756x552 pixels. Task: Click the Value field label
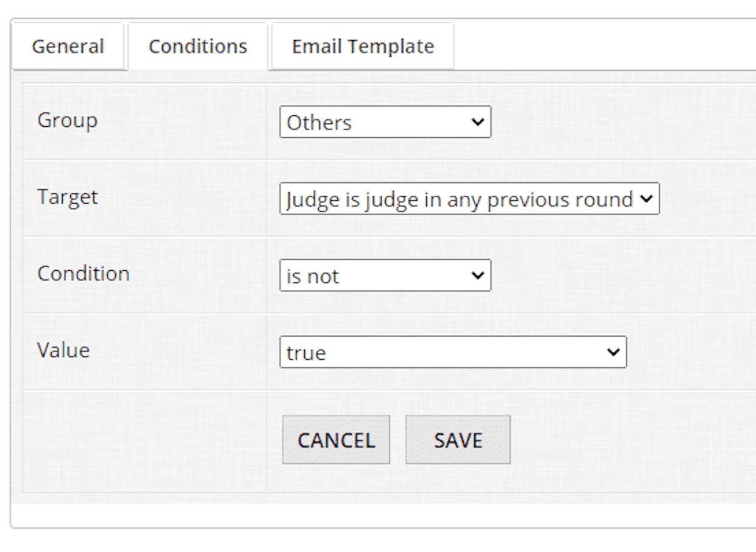pyautogui.click(x=63, y=350)
